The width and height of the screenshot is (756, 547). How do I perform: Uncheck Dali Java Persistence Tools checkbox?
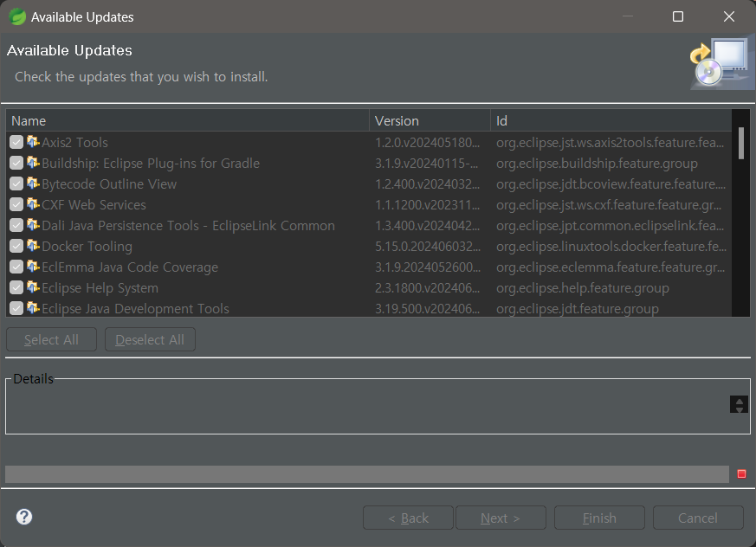click(16, 225)
